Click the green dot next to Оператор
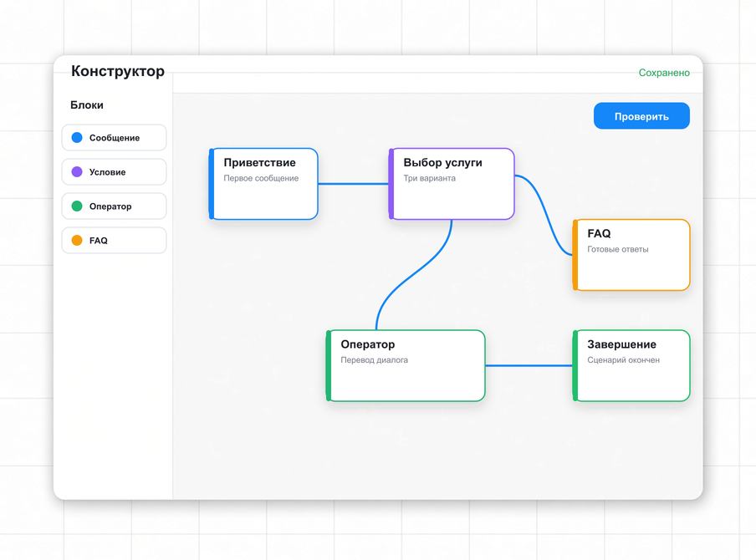Screen dimensions: 756x560 pyautogui.click(x=77, y=206)
